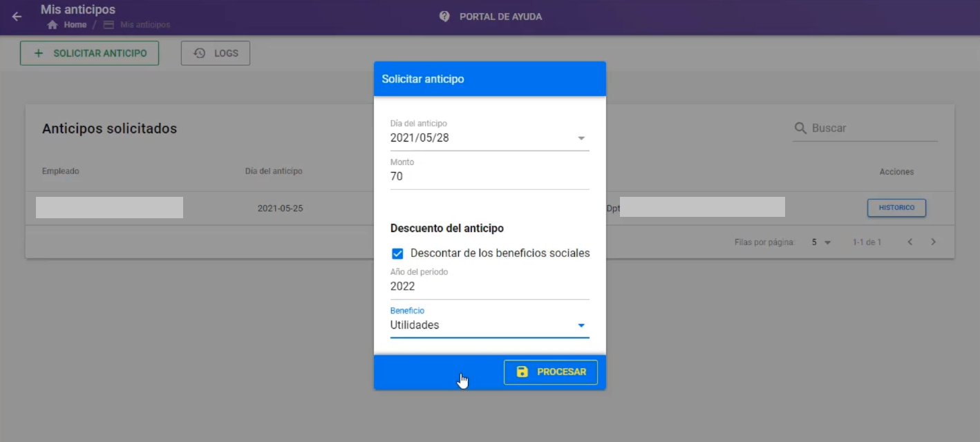Click the Descuento del anticipo heading
Image resolution: width=980 pixels, height=442 pixels.
pos(447,229)
